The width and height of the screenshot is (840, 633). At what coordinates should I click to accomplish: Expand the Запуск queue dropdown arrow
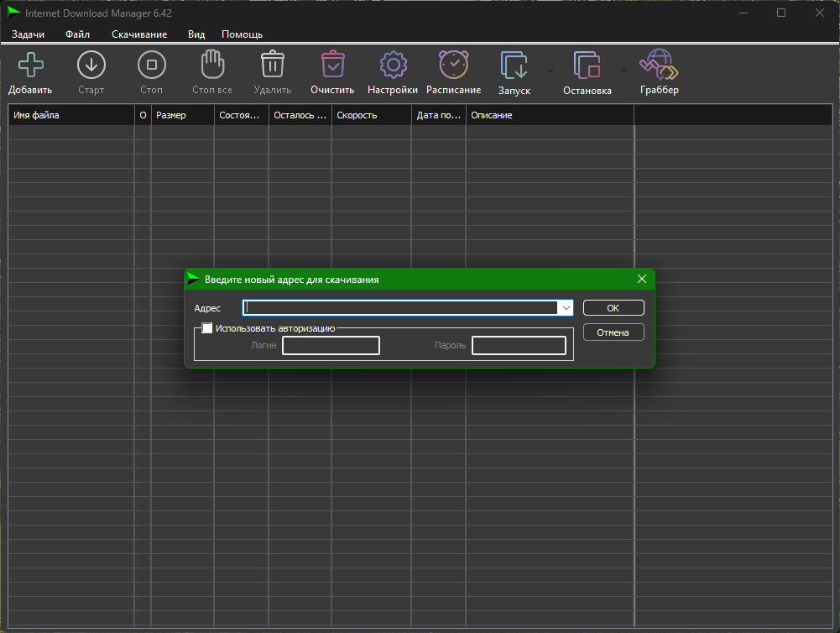click(550, 71)
